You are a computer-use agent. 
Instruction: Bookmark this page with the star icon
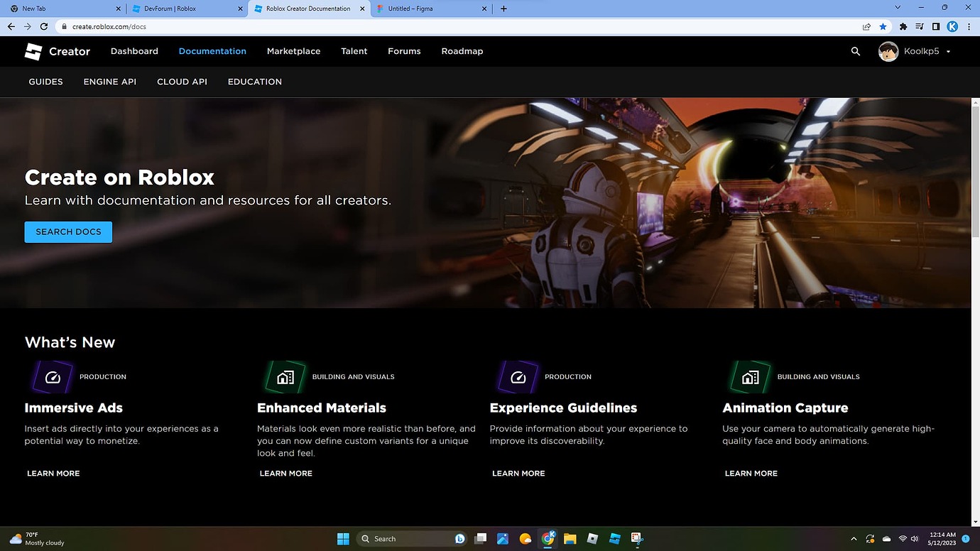pos(883,26)
